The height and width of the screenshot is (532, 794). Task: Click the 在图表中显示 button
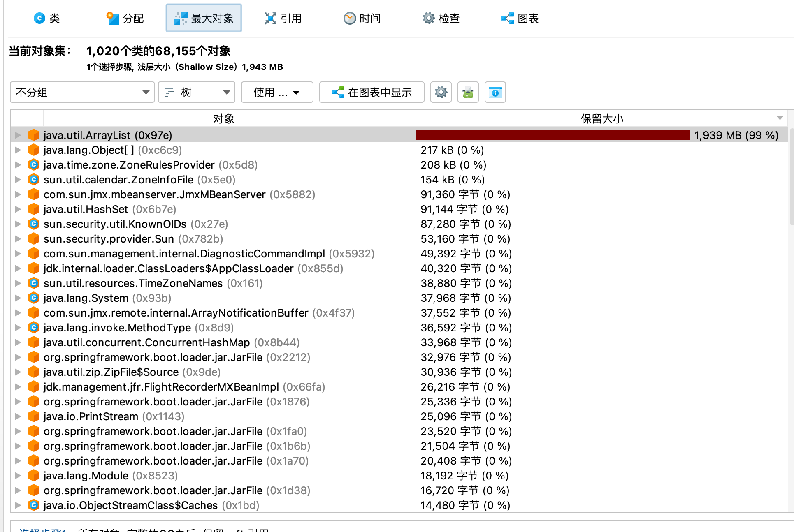click(x=372, y=92)
